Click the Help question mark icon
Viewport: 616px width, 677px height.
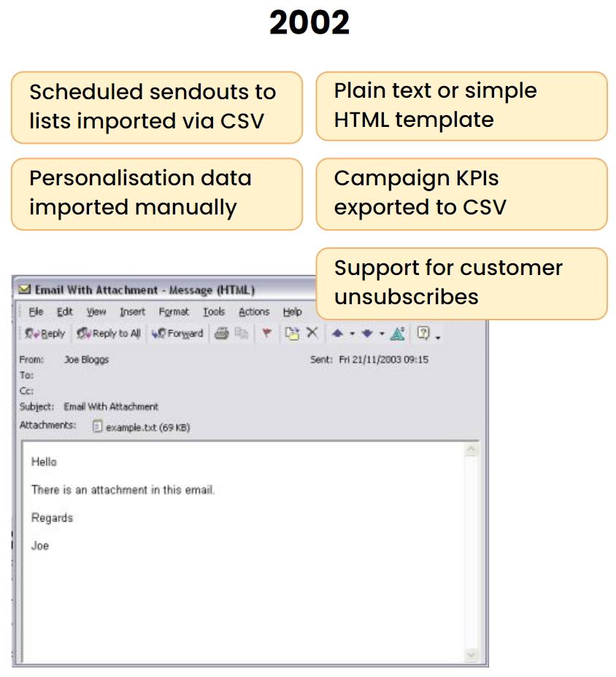click(x=423, y=333)
